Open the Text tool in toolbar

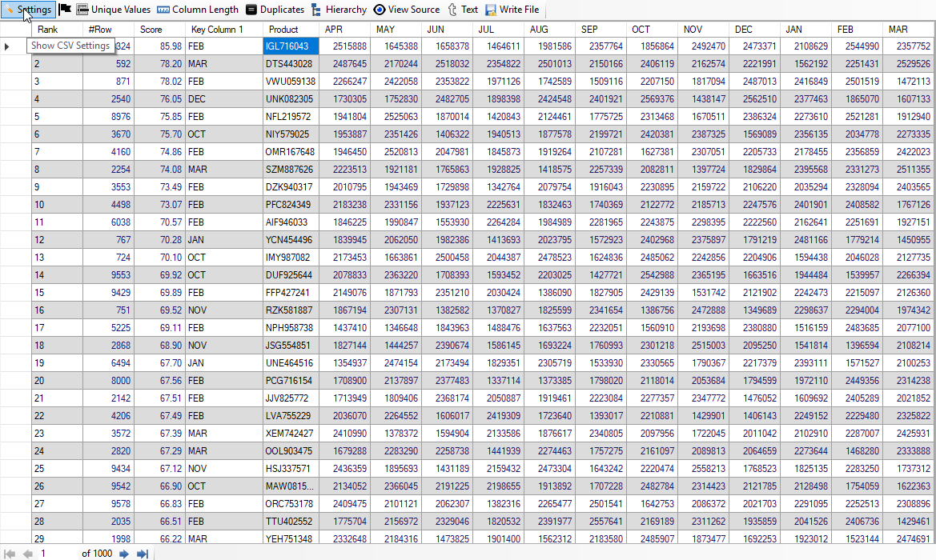(x=463, y=10)
